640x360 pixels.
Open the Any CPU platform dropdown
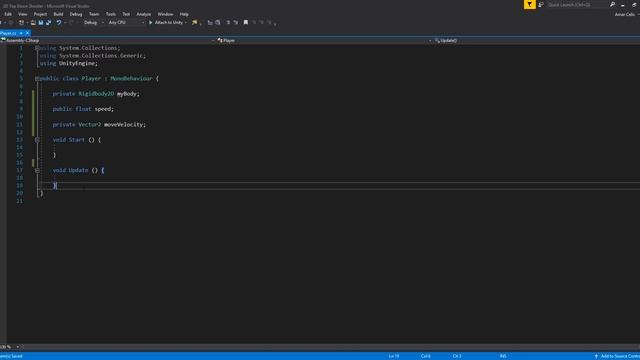[x=126, y=22]
